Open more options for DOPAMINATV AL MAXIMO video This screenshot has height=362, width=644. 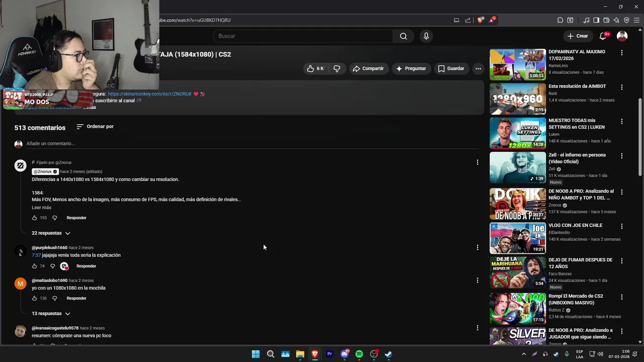(x=622, y=52)
